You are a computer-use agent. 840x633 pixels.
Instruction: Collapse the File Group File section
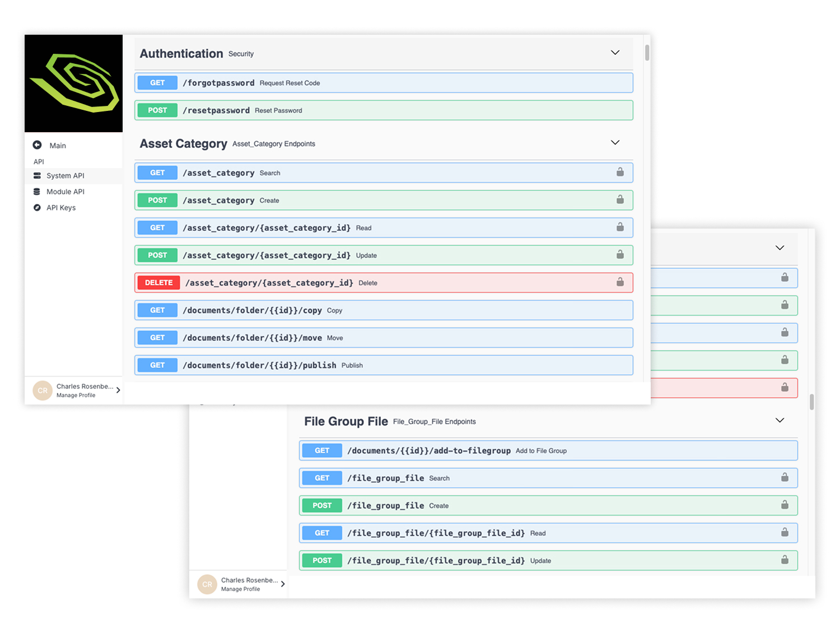[780, 421]
